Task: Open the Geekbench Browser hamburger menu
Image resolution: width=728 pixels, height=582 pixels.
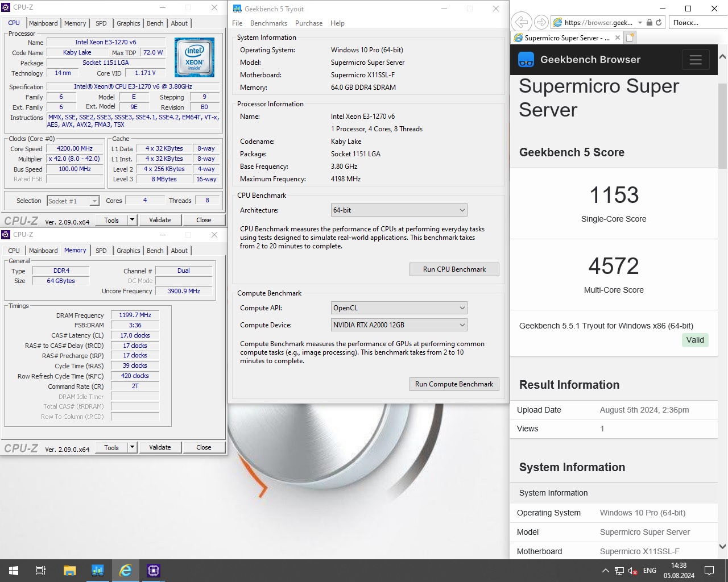Action: 696,60
